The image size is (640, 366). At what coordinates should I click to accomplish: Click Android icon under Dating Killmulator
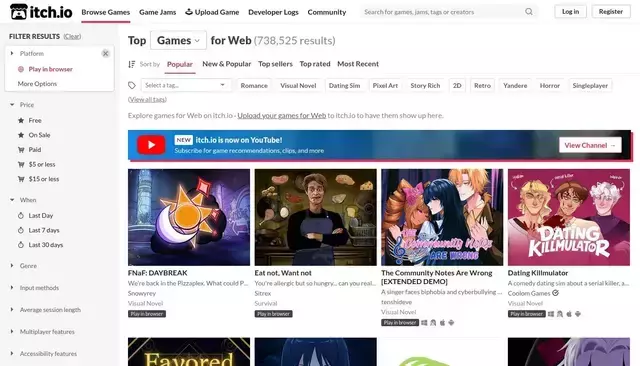click(x=578, y=314)
